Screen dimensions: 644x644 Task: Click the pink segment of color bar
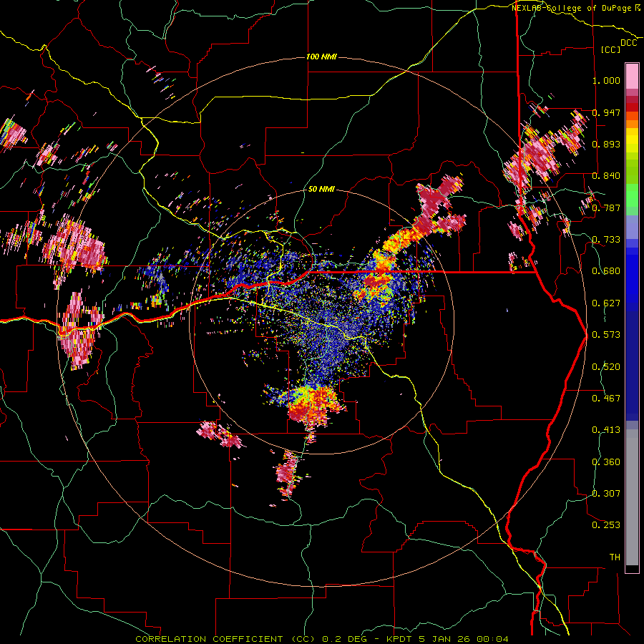[632, 77]
